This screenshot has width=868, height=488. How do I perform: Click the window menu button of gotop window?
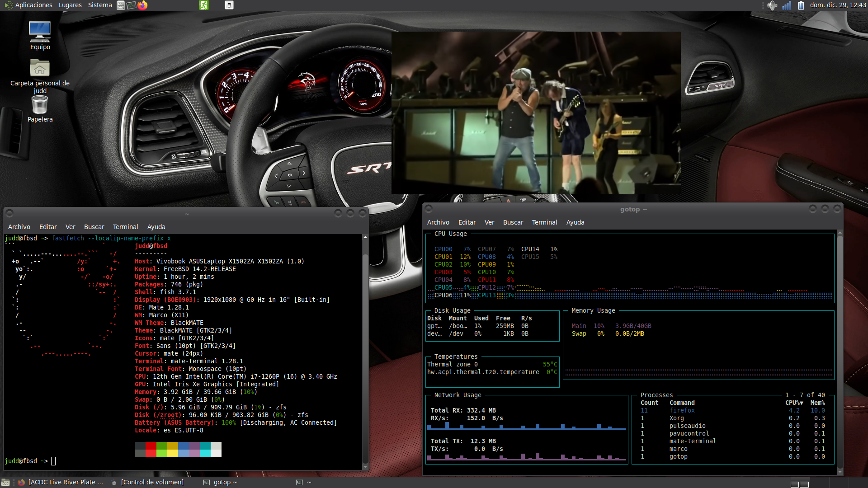coord(429,209)
